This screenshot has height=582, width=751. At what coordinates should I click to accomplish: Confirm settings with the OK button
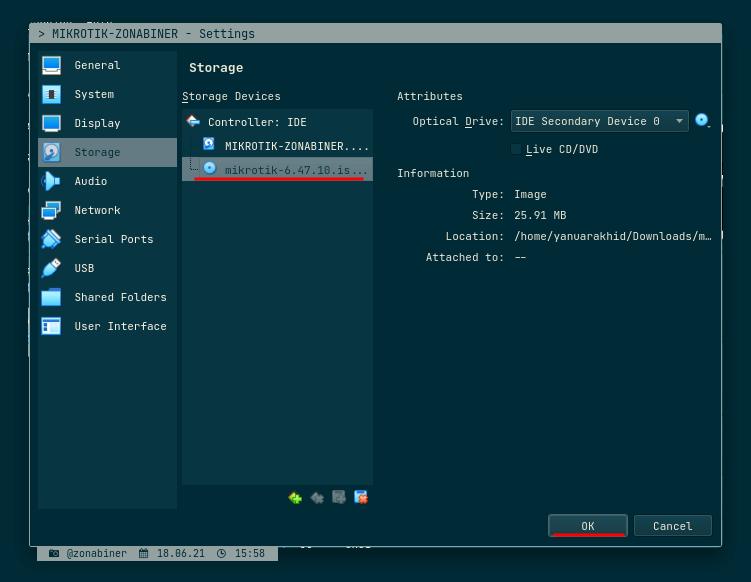click(588, 525)
